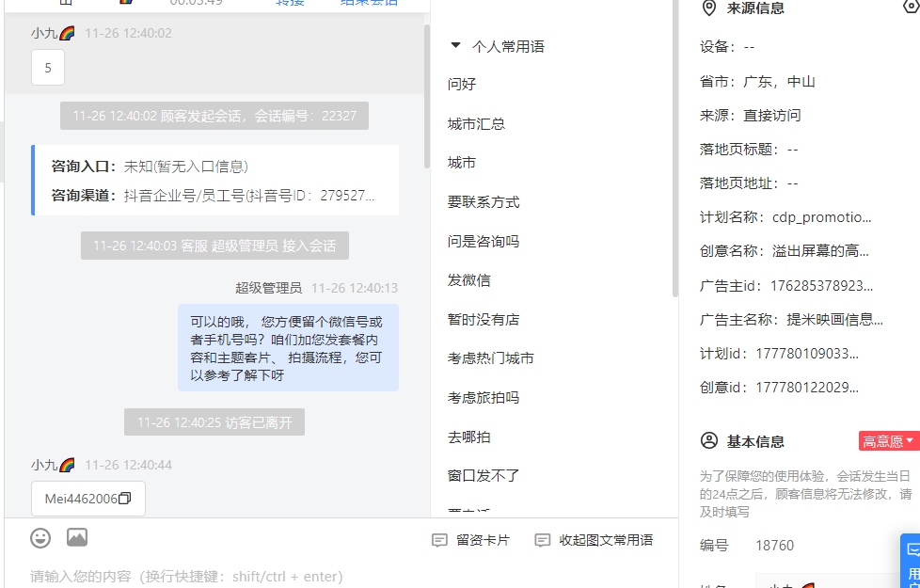This screenshot has height=588, width=920.
Task: Click the 落地页地址 row
Action: (x=749, y=183)
